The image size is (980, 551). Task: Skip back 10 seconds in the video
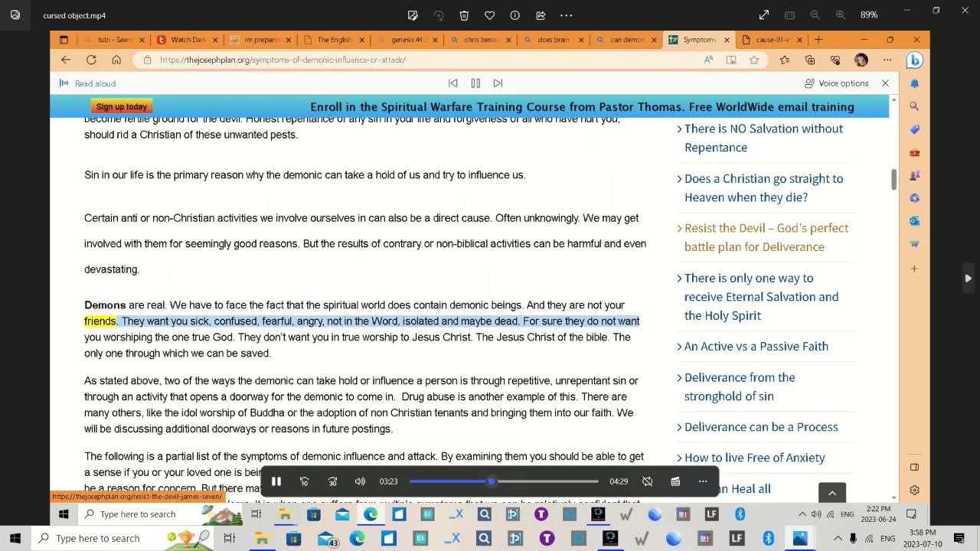pyautogui.click(x=304, y=481)
